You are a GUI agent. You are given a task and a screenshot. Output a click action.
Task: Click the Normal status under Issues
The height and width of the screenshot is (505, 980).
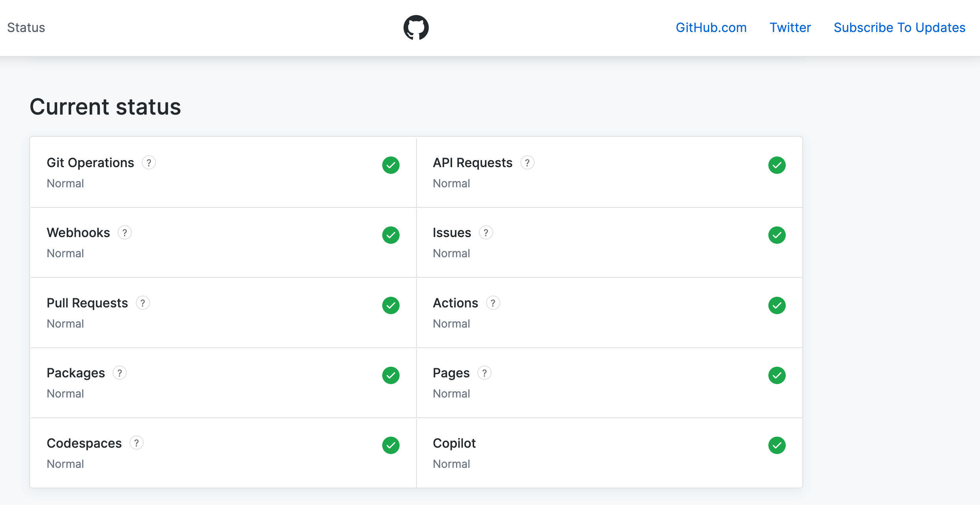pyautogui.click(x=451, y=253)
